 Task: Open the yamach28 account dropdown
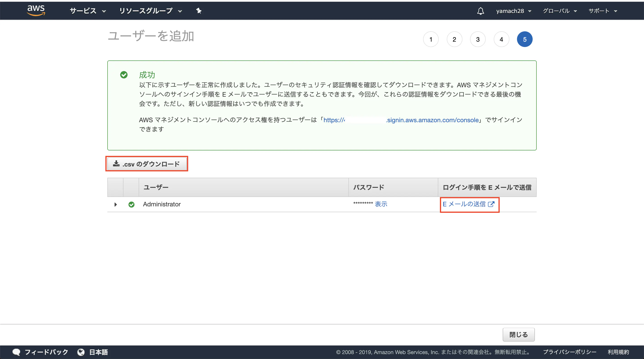[x=513, y=11]
